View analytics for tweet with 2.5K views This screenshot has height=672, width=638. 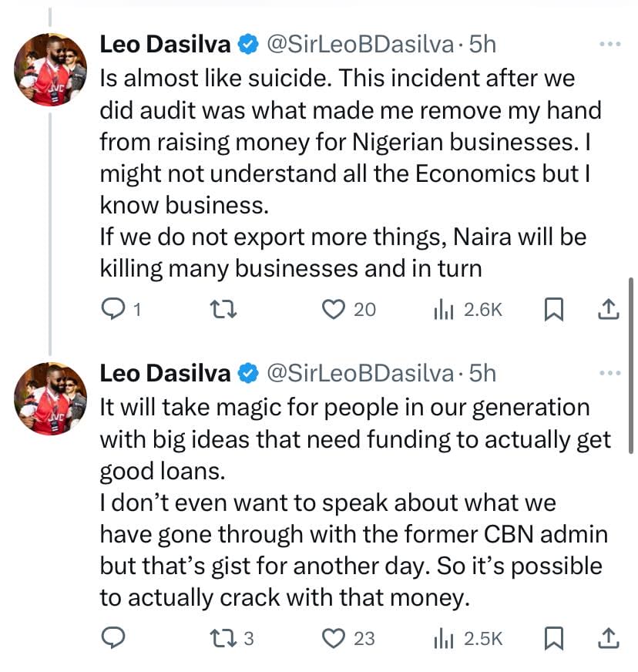point(445,638)
